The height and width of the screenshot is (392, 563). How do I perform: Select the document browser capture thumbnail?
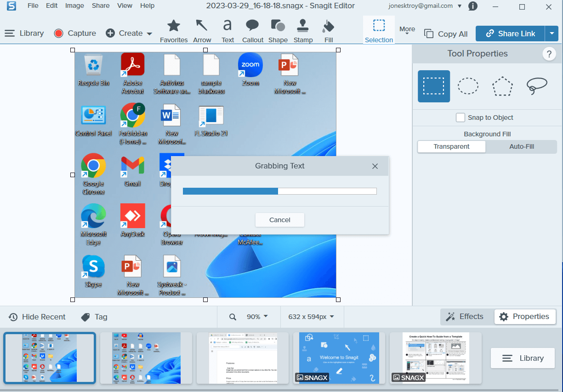(x=243, y=358)
